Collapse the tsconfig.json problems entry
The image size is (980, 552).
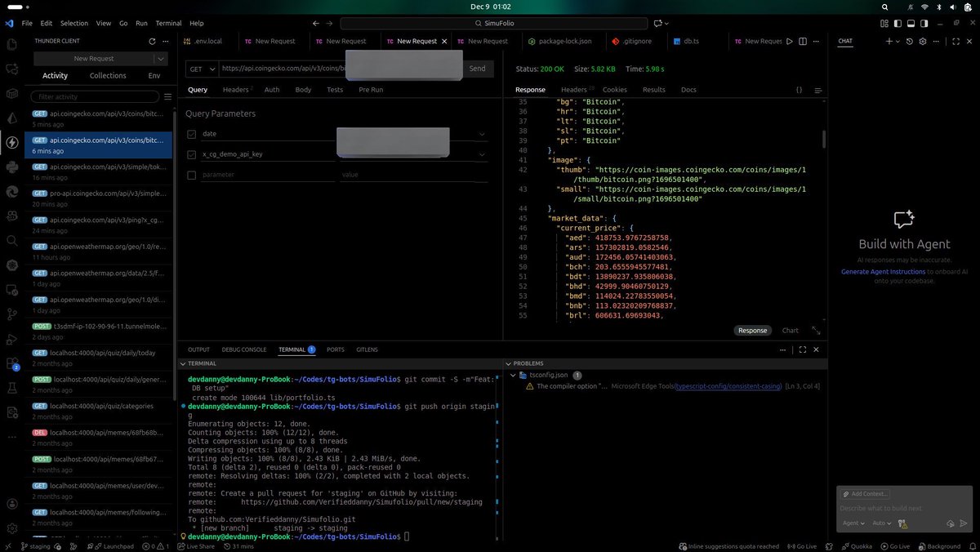point(514,375)
